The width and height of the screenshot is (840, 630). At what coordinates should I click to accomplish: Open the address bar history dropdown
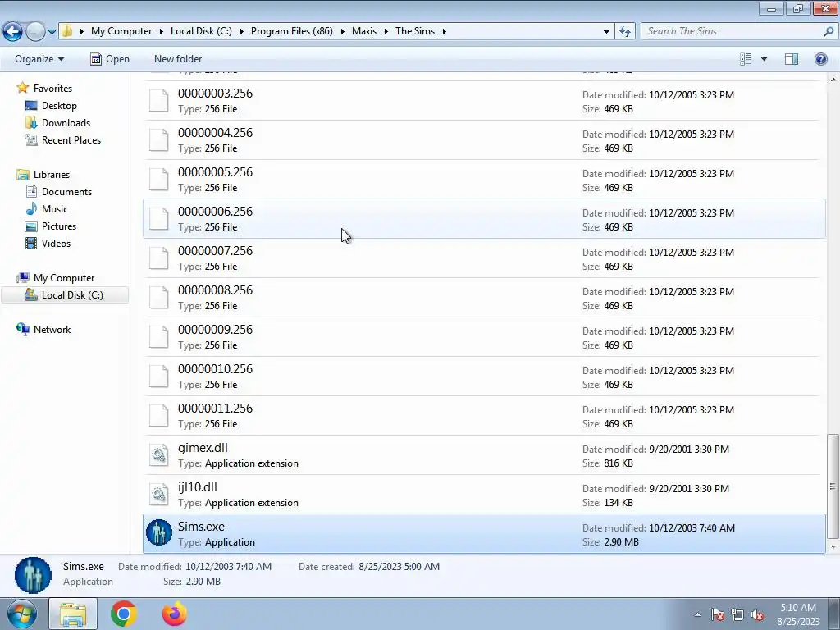pos(606,32)
